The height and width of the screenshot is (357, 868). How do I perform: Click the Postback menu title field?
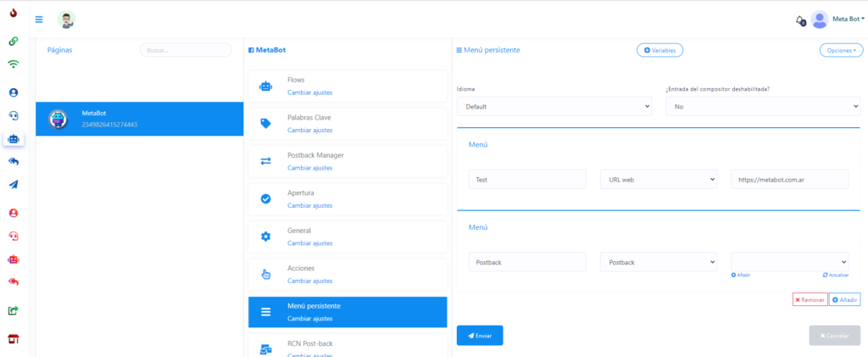coord(527,262)
